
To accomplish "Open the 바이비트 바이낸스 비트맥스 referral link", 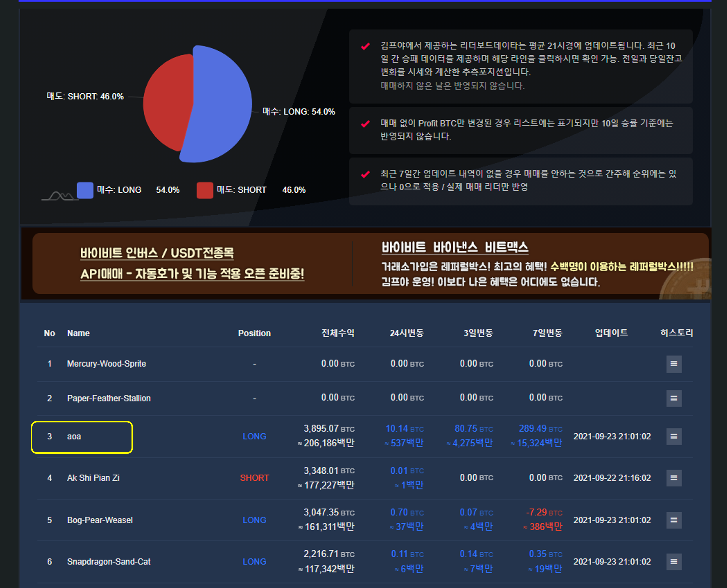I will pos(455,247).
